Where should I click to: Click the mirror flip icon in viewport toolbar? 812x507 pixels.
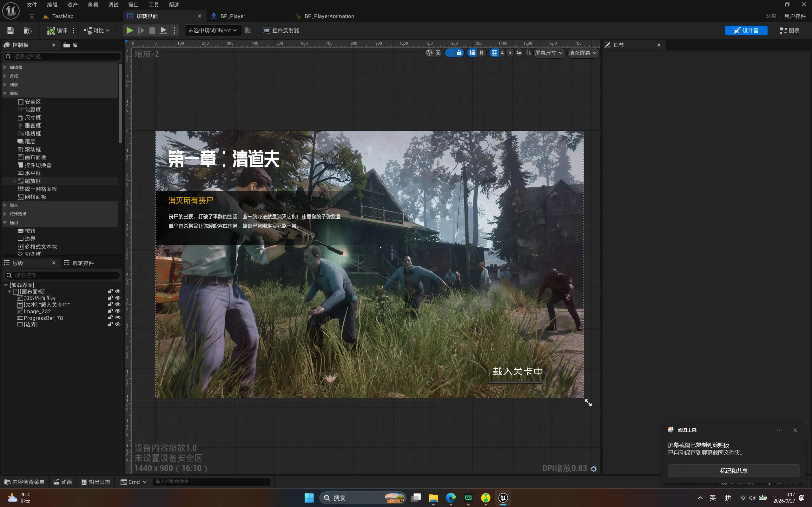point(528,53)
